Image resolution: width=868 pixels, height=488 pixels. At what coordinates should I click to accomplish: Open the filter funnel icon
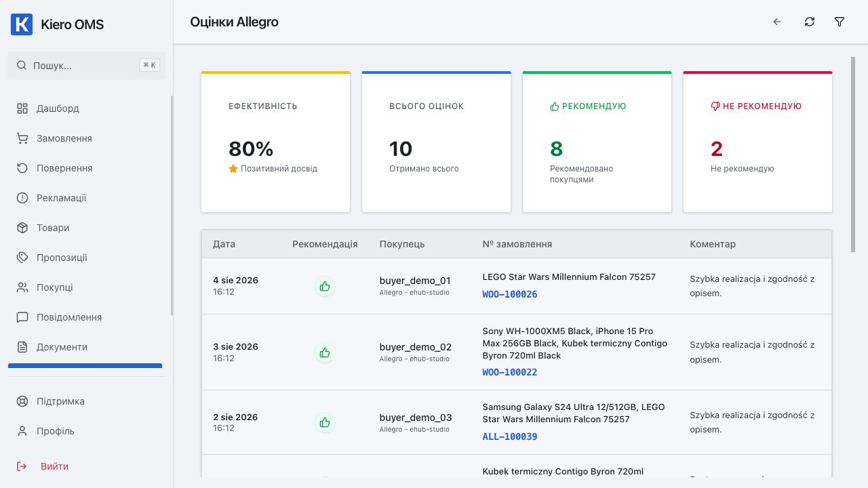[840, 22]
